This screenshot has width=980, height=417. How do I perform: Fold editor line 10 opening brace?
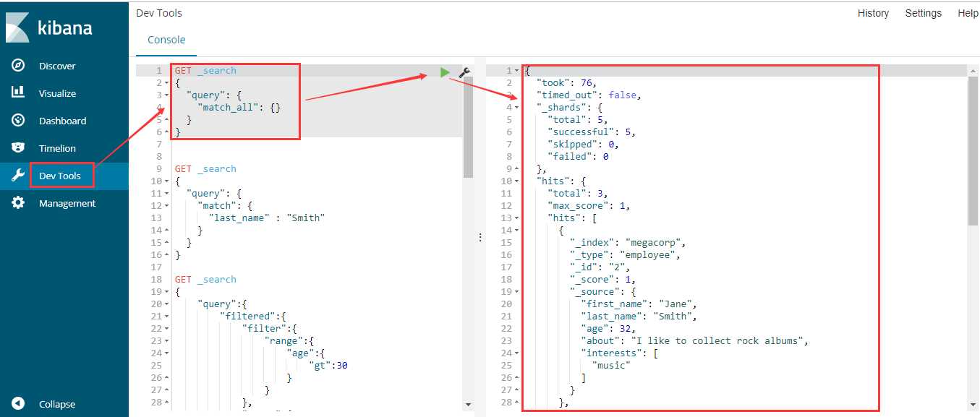167,181
